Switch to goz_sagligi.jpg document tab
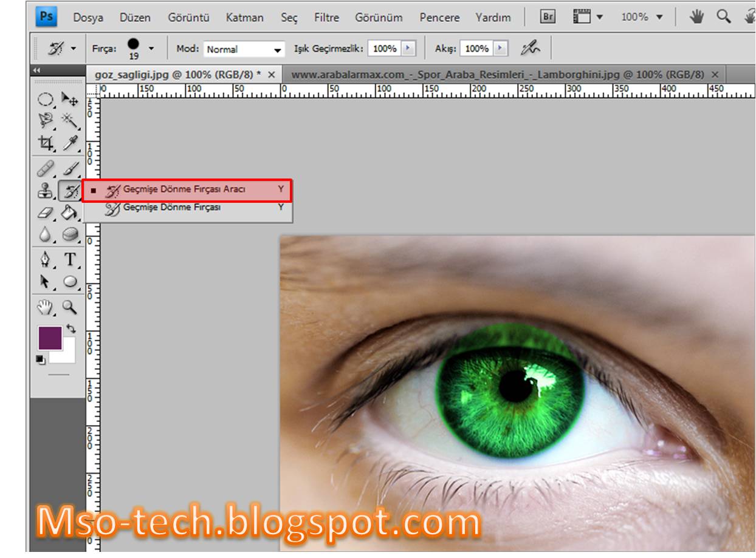The image size is (756, 558). pyautogui.click(x=177, y=74)
